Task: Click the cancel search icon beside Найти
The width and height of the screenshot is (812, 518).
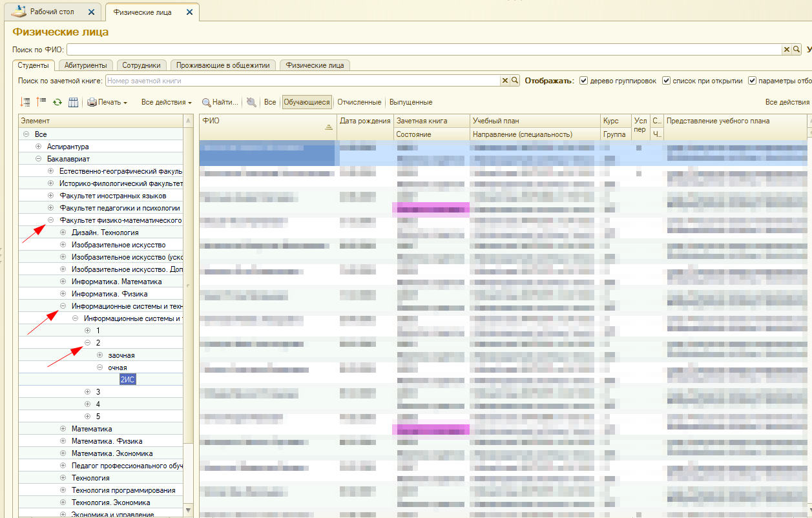Action: click(251, 102)
